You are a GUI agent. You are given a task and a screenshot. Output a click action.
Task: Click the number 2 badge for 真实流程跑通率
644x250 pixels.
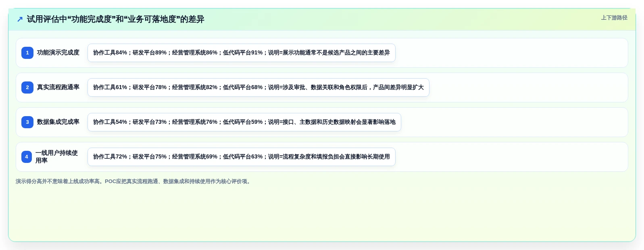click(x=27, y=87)
